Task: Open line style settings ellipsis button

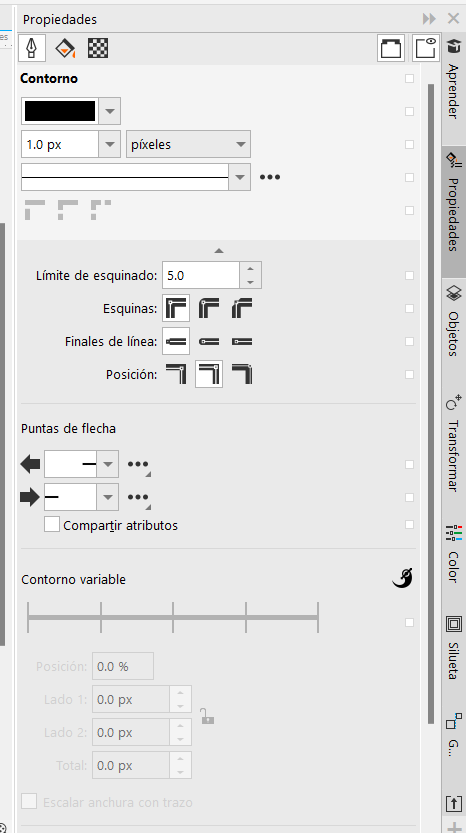Action: pyautogui.click(x=270, y=177)
